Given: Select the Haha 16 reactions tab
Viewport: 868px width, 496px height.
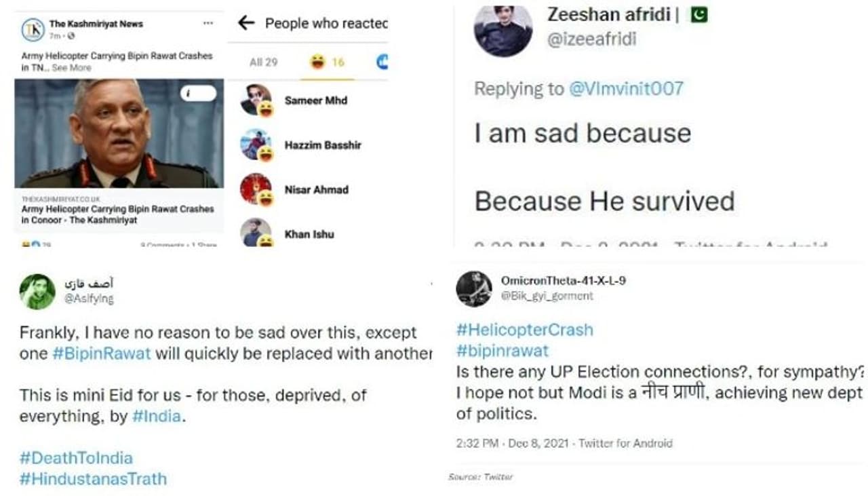Looking at the screenshot, I should tap(328, 62).
